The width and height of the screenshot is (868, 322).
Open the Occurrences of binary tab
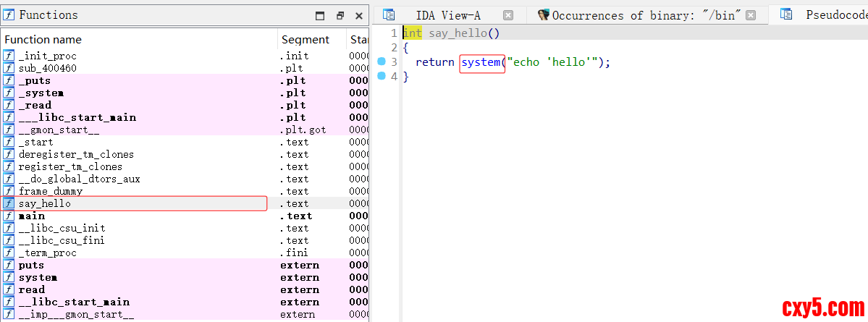pyautogui.click(x=646, y=15)
